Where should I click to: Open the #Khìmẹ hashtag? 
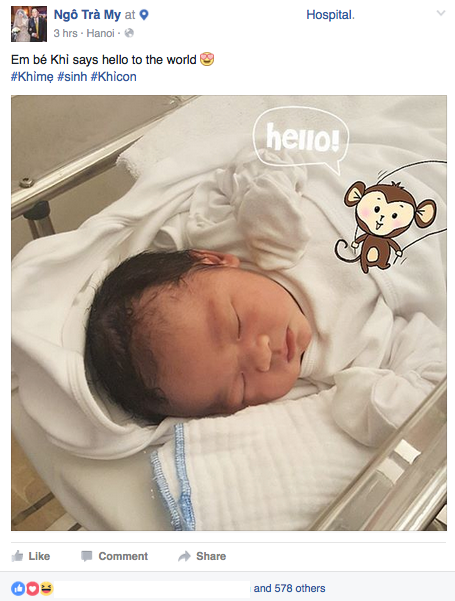tap(32, 77)
